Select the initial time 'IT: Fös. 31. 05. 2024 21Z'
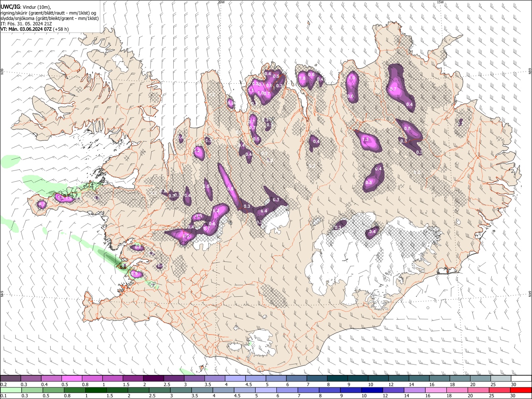The width and height of the screenshot is (532, 399). click(x=26, y=24)
